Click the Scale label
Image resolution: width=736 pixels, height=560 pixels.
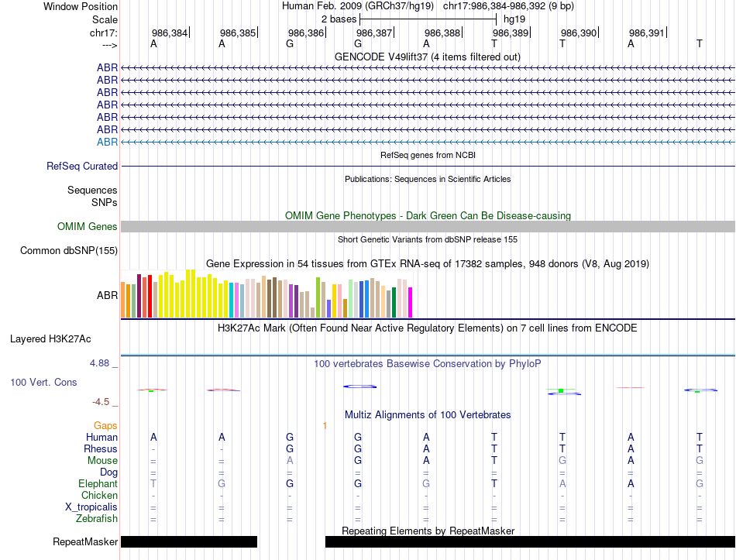(x=105, y=19)
